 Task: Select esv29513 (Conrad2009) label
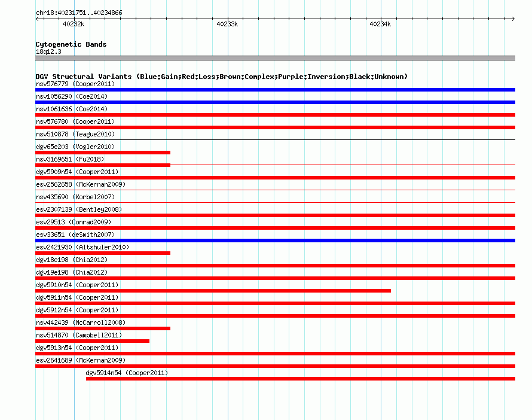(x=74, y=222)
